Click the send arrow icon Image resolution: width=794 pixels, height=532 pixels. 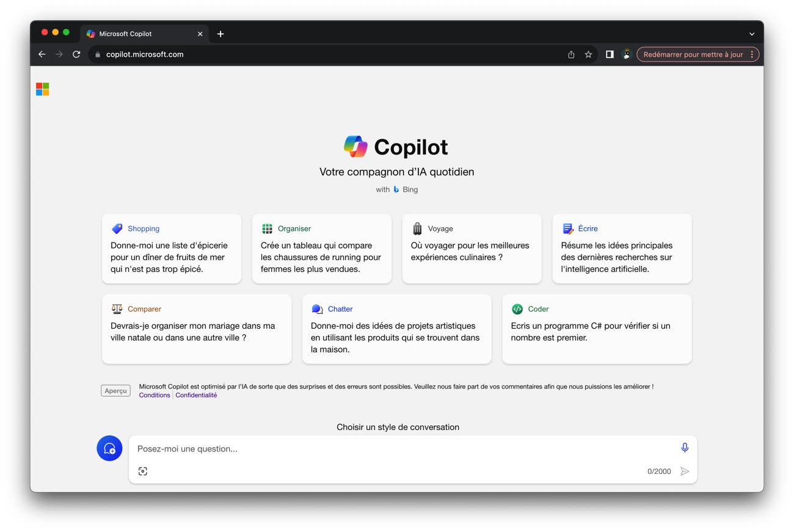click(x=685, y=471)
